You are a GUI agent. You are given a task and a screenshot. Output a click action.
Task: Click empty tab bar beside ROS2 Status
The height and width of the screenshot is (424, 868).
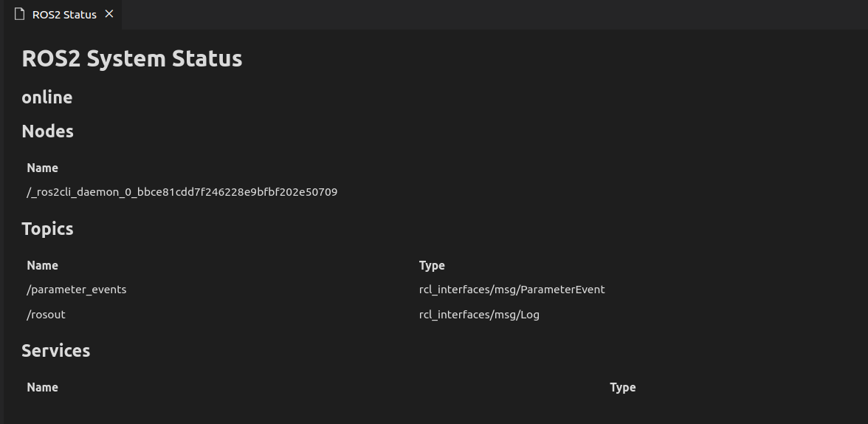coord(495,15)
